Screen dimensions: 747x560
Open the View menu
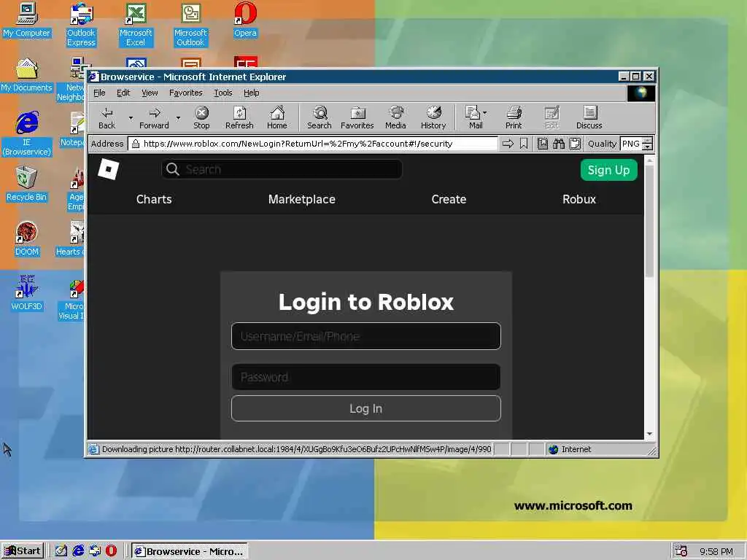(x=150, y=93)
